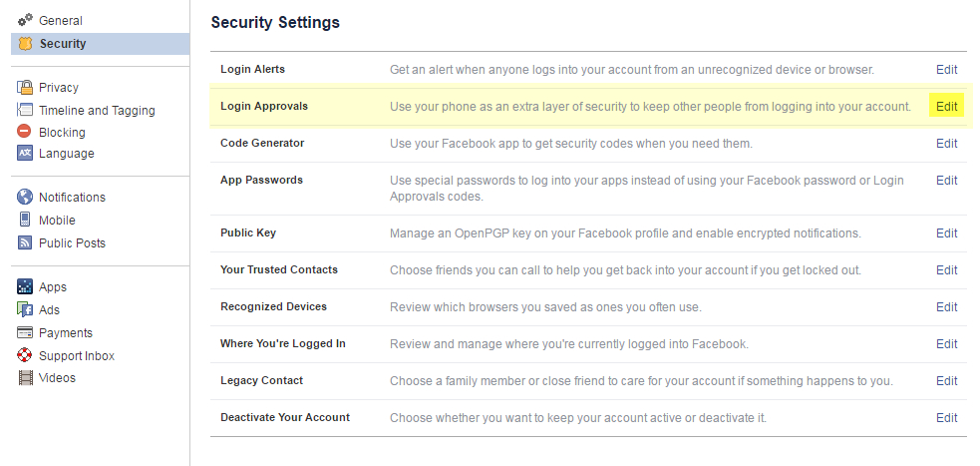Click the Security badge icon
Screen dimensions: 980x466
click(25, 44)
